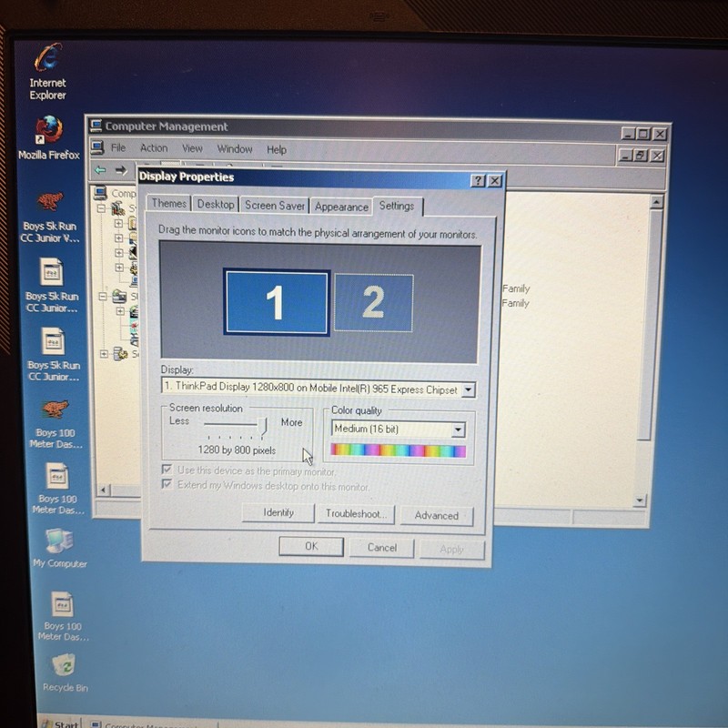Viewport: 728px width, 728px height.
Task: Open the Help menu in Computer Management
Action: pyautogui.click(x=277, y=149)
